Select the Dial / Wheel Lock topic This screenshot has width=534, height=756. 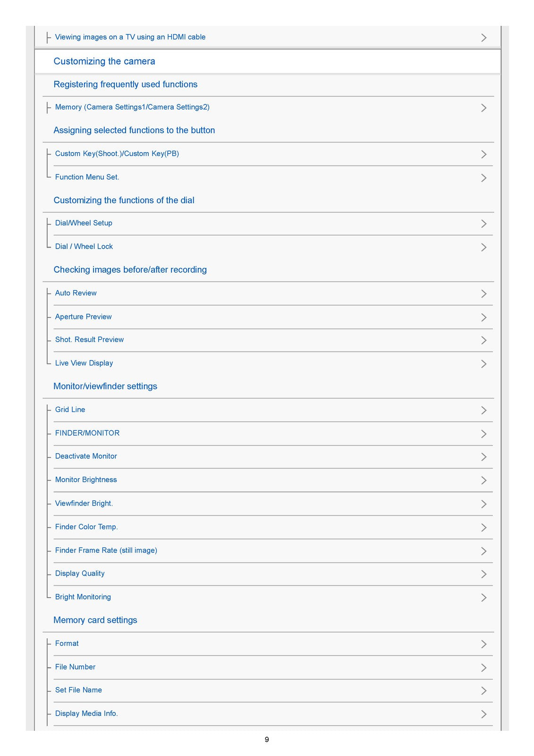[x=84, y=247]
